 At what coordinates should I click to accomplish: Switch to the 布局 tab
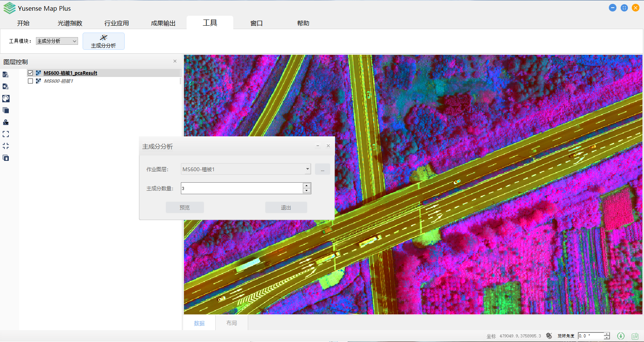231,323
